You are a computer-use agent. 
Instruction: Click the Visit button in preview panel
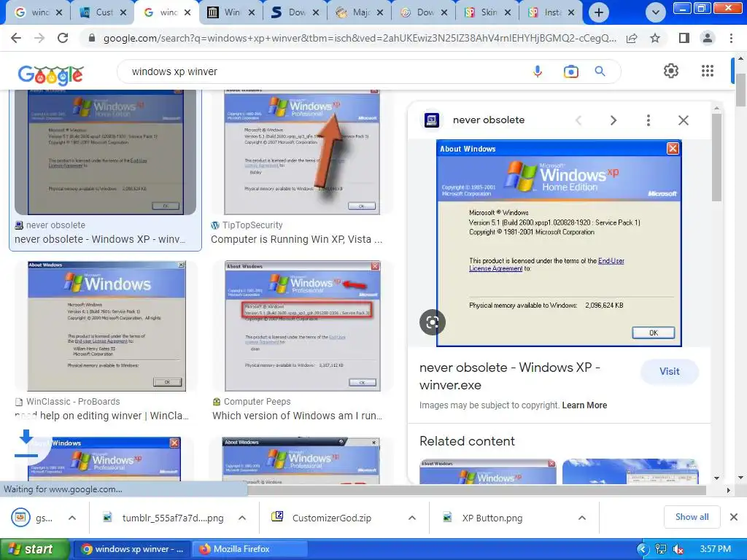tap(670, 371)
